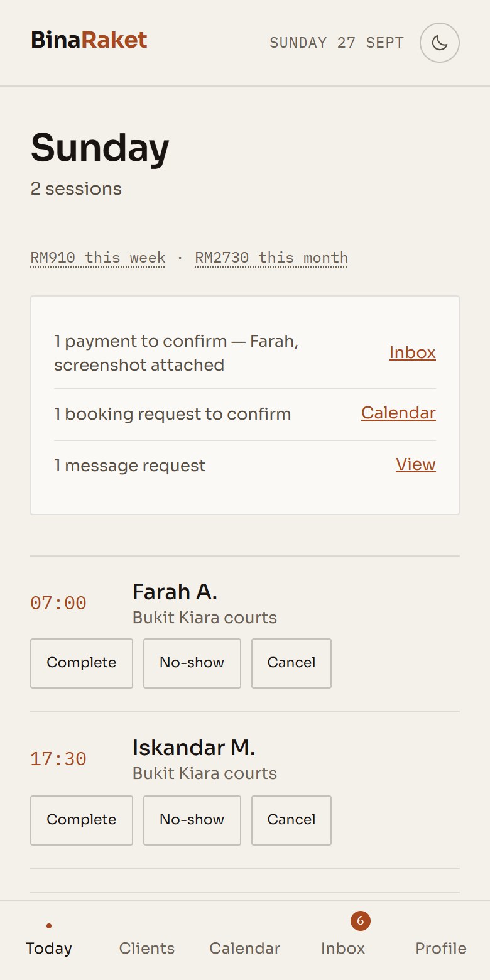The width and height of the screenshot is (490, 980).
Task: Open the BinaRaket logo home
Action: tap(89, 40)
